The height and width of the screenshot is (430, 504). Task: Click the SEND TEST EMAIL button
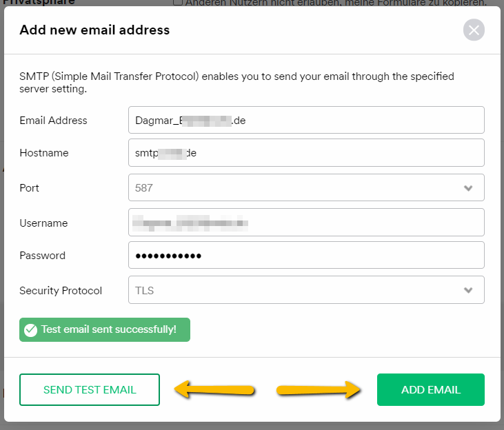pyautogui.click(x=90, y=389)
